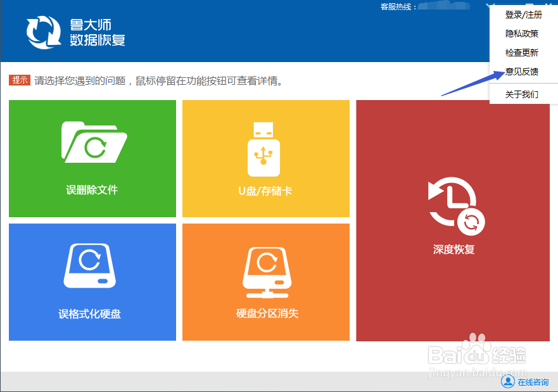Click the USB drive icon
The image size is (558, 392).
tap(263, 149)
